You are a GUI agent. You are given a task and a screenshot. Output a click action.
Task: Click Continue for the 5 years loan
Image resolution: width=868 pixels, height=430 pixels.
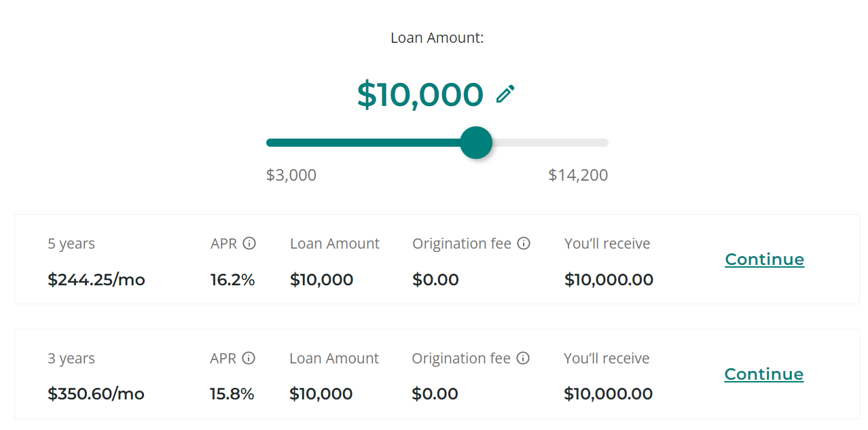[x=765, y=259]
